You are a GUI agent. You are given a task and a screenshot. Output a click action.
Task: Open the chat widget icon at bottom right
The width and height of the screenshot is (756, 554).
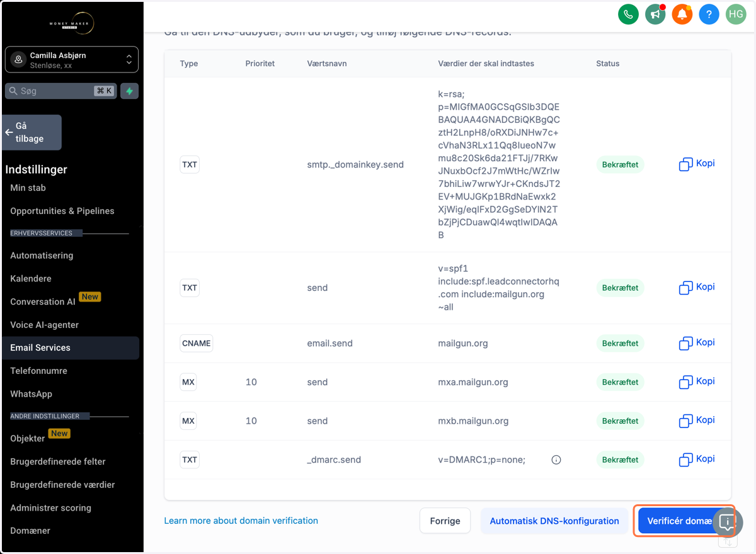[x=726, y=522]
